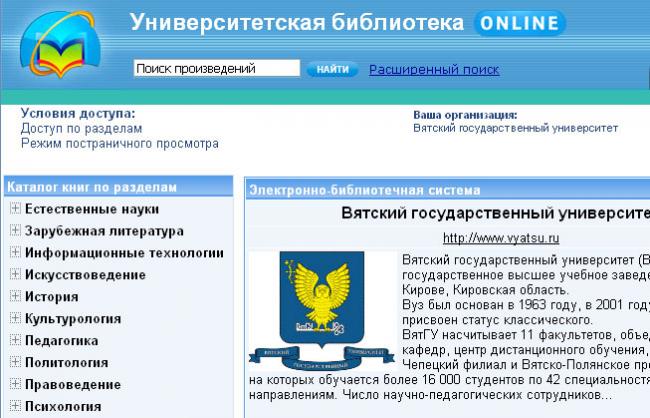This screenshot has width=650, height=418.
Task: Expand the 'Правоведение' plus icon
Action: 15,385
